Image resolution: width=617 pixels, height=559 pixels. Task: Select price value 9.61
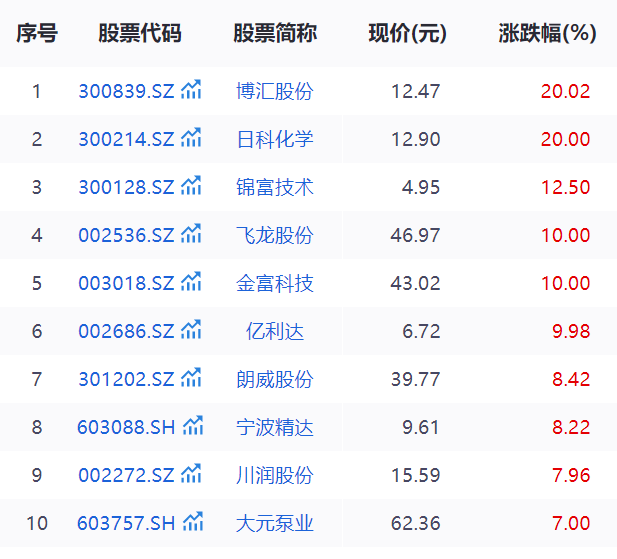click(x=420, y=427)
